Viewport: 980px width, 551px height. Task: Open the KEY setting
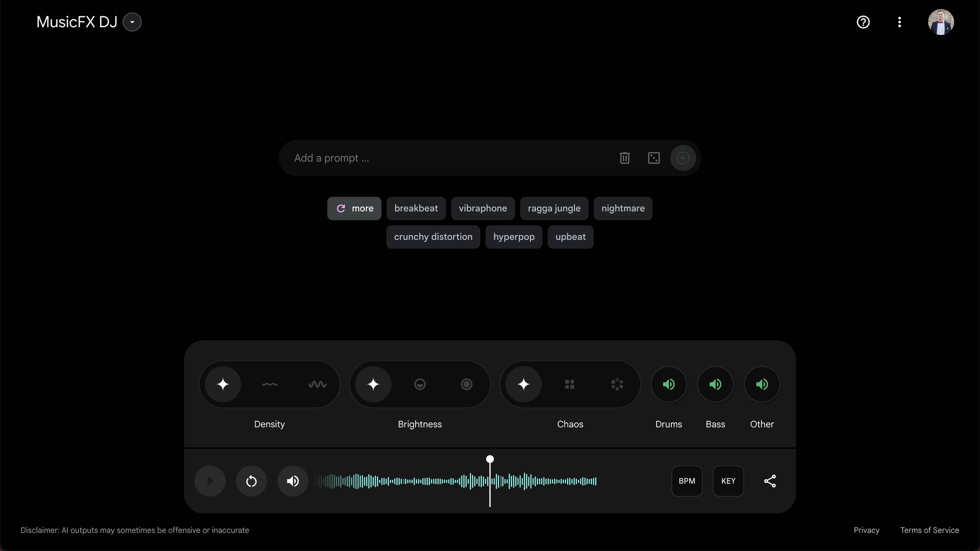click(x=728, y=481)
